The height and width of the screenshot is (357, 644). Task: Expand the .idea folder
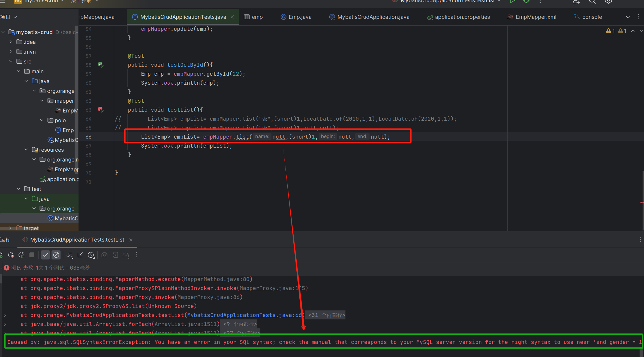[11, 42]
